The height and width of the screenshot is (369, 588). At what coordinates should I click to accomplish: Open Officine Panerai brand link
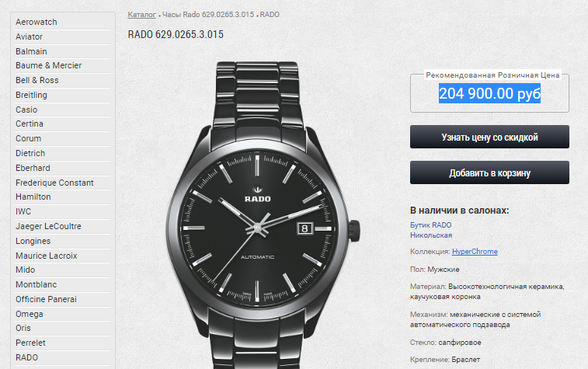click(x=46, y=299)
